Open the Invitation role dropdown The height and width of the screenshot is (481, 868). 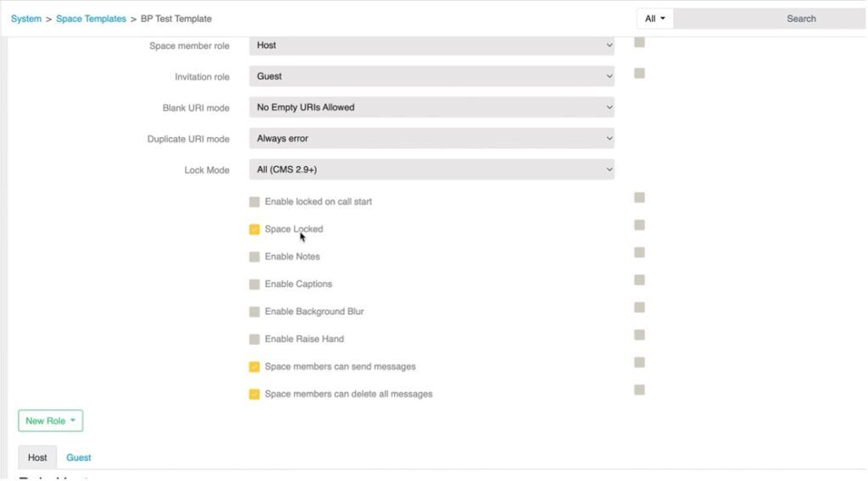point(431,76)
